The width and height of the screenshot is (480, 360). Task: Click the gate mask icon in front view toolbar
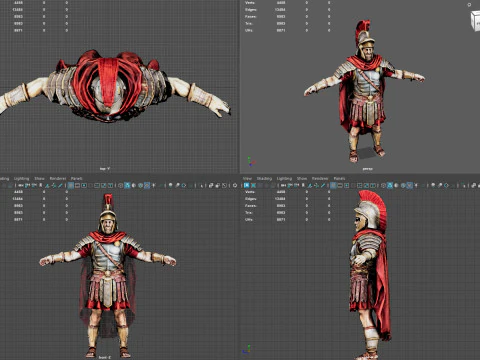[x=90, y=185]
